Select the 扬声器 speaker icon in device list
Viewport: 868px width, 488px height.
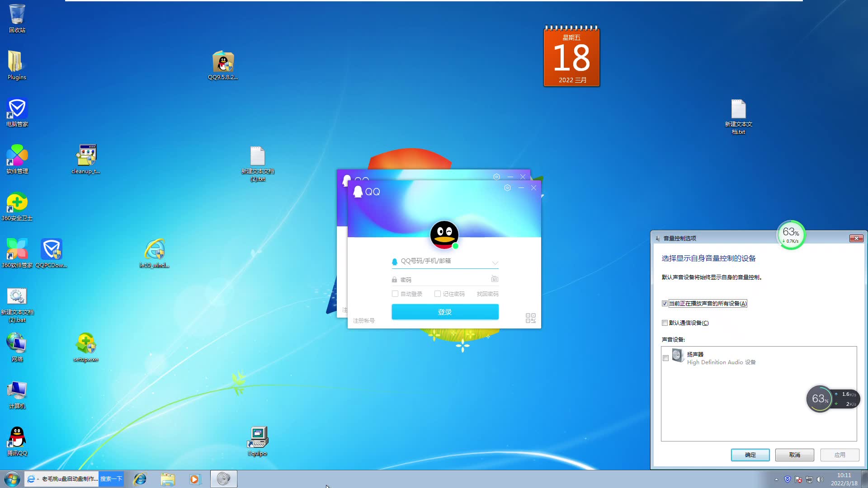click(x=677, y=356)
